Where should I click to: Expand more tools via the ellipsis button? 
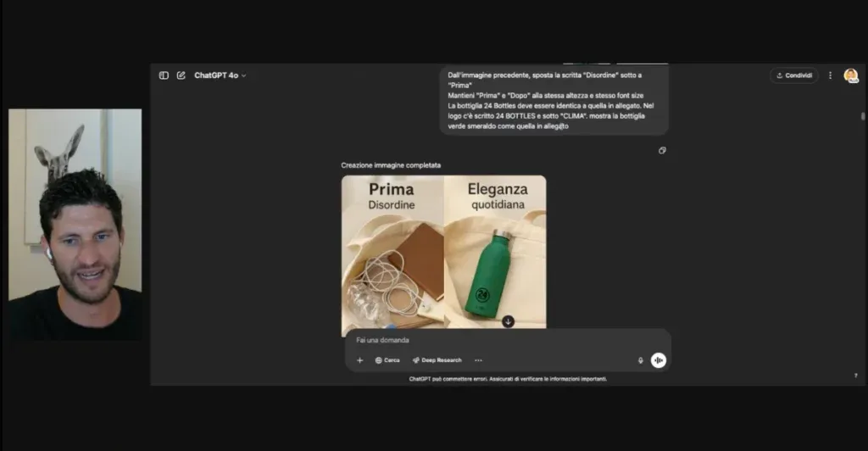(478, 360)
